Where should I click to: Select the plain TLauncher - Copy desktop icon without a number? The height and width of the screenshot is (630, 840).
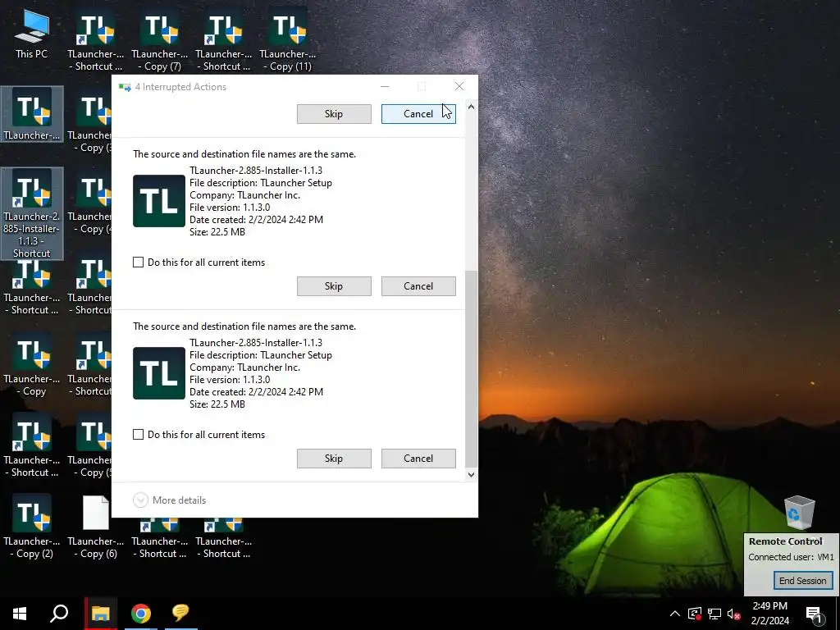32,364
